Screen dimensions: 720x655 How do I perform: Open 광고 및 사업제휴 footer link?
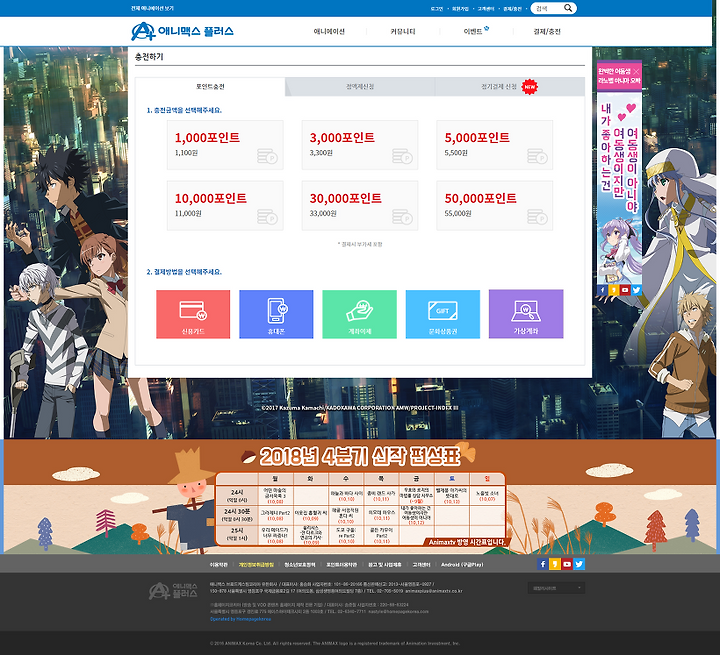tap(385, 565)
